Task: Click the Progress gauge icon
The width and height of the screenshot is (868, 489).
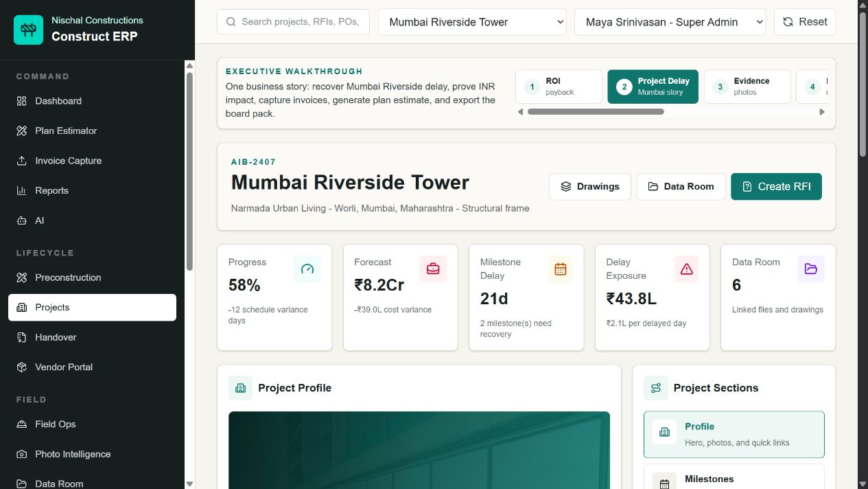Action: tap(307, 269)
